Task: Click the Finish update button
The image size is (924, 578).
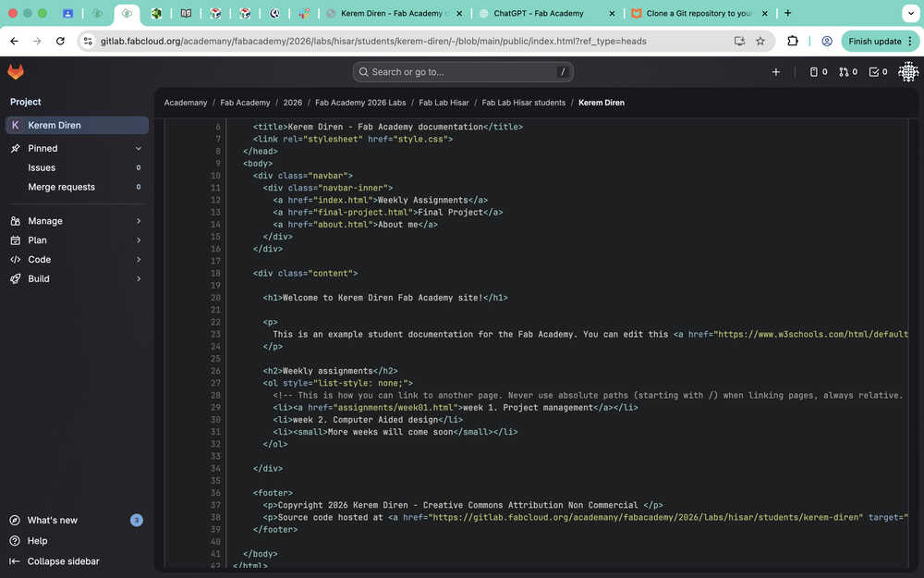Action: point(874,42)
